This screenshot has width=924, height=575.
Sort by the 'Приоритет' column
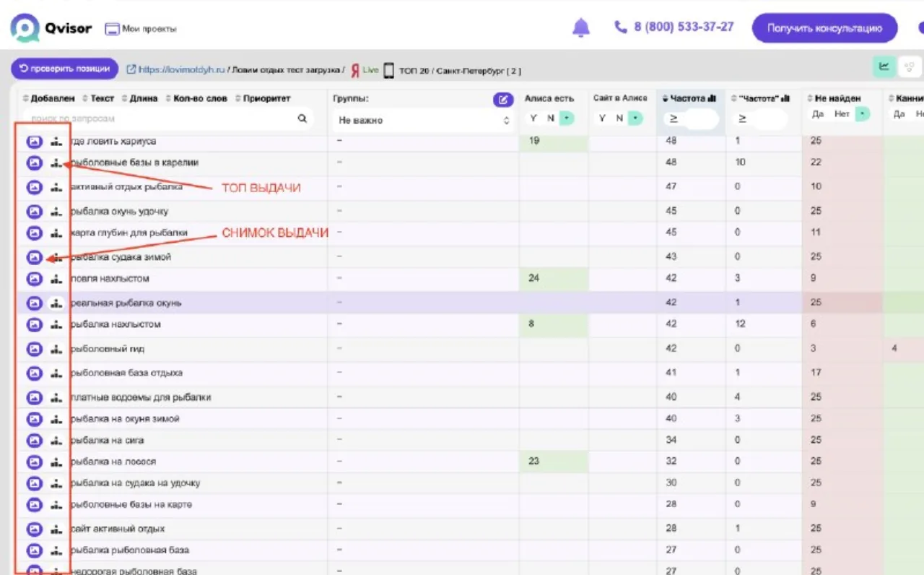(263, 98)
